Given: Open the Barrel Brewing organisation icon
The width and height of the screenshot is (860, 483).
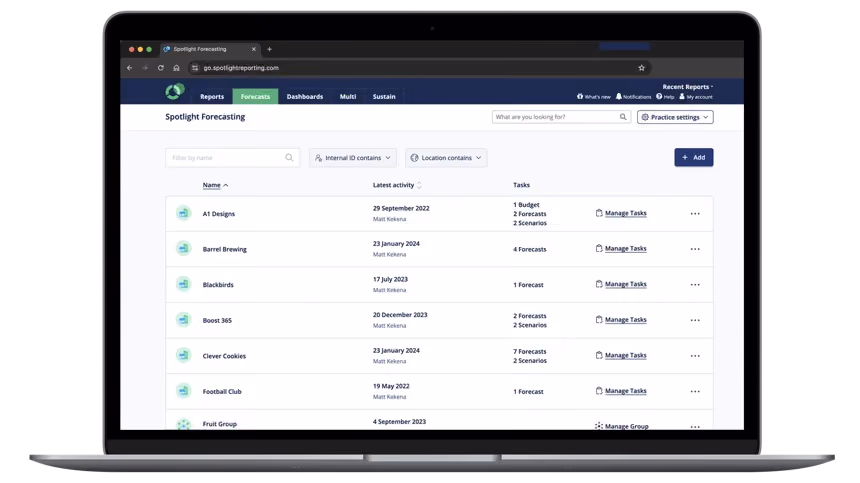Looking at the screenshot, I should point(184,249).
